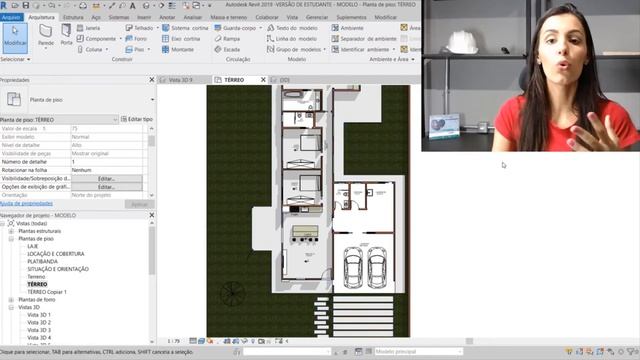Click the Sistema cortina tool
Viewport: 640px width, 360px height.
click(x=185, y=28)
